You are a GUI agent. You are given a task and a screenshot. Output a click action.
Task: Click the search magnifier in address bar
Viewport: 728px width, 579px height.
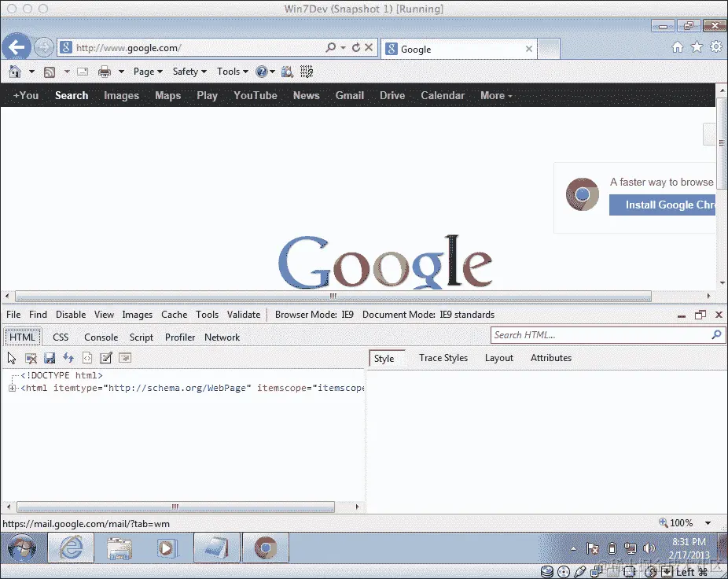pyautogui.click(x=330, y=47)
